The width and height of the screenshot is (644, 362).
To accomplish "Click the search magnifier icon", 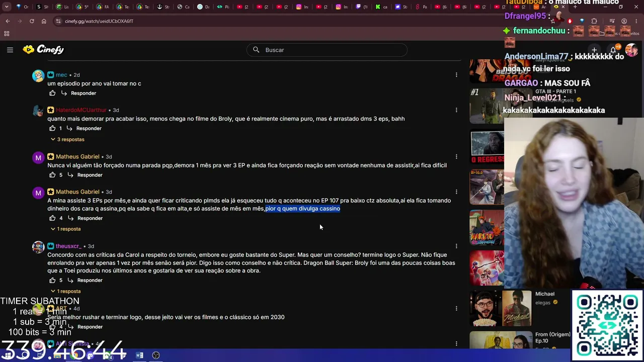I will [256, 50].
